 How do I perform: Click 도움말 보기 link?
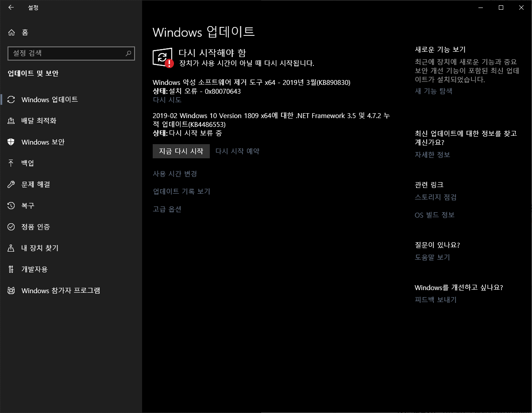point(432,257)
